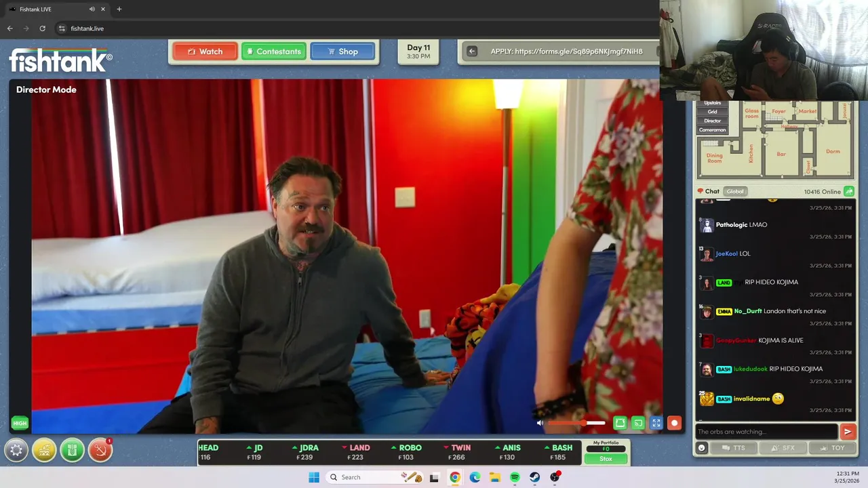The image size is (868, 488).
Task: Open the SFX button in chat
Action: 783,448
